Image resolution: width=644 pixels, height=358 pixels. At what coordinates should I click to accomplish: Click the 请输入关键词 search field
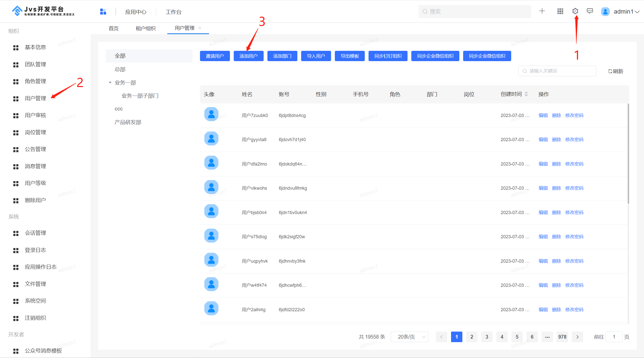pyautogui.click(x=557, y=71)
